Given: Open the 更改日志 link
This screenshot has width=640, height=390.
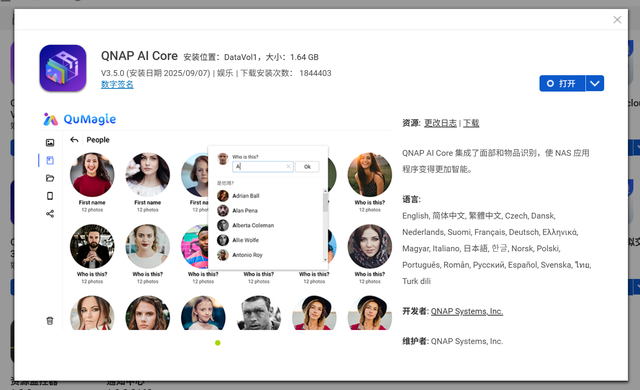Looking at the screenshot, I should pyautogui.click(x=440, y=123).
